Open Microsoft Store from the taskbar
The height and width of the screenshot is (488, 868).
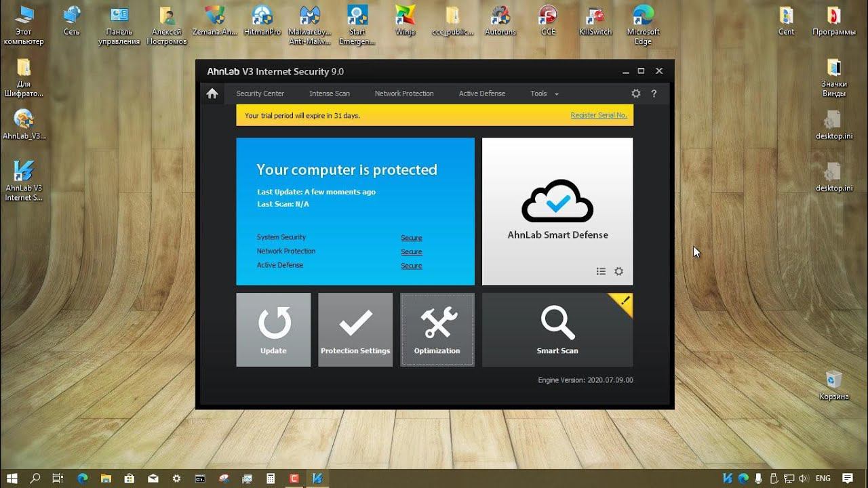pyautogui.click(x=130, y=478)
